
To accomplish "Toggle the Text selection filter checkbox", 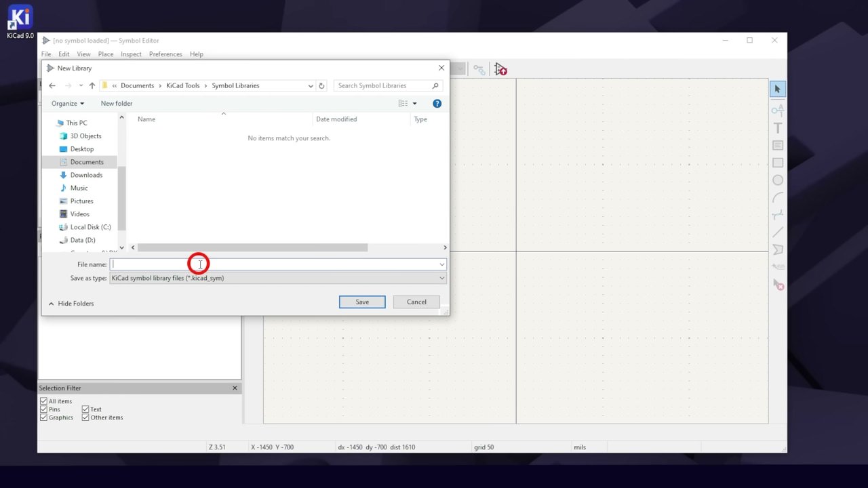I will click(85, 409).
